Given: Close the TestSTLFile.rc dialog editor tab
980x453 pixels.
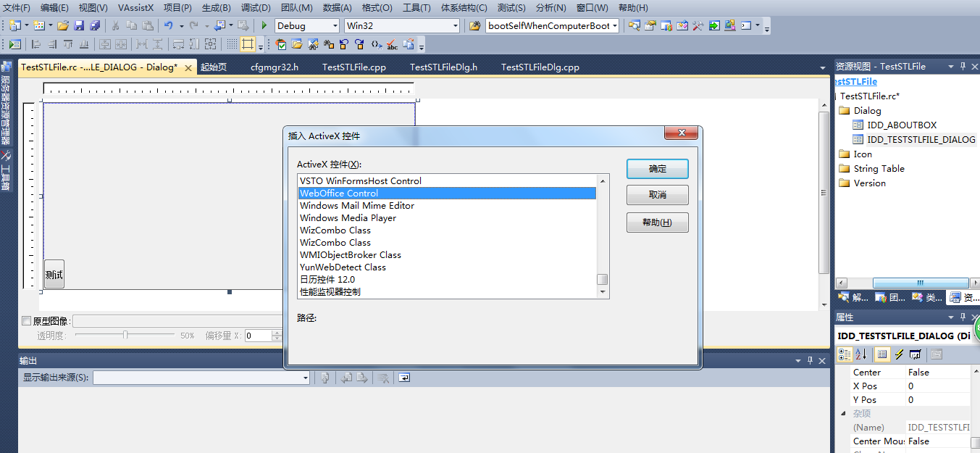Looking at the screenshot, I should click(188, 67).
